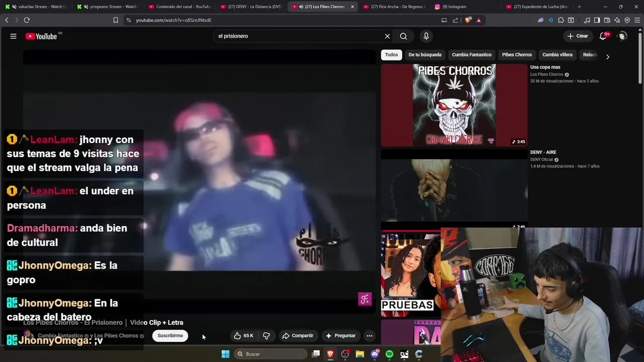Open the PRUEBAS video thumbnail
This screenshot has height=362, width=644.
(x=411, y=275)
